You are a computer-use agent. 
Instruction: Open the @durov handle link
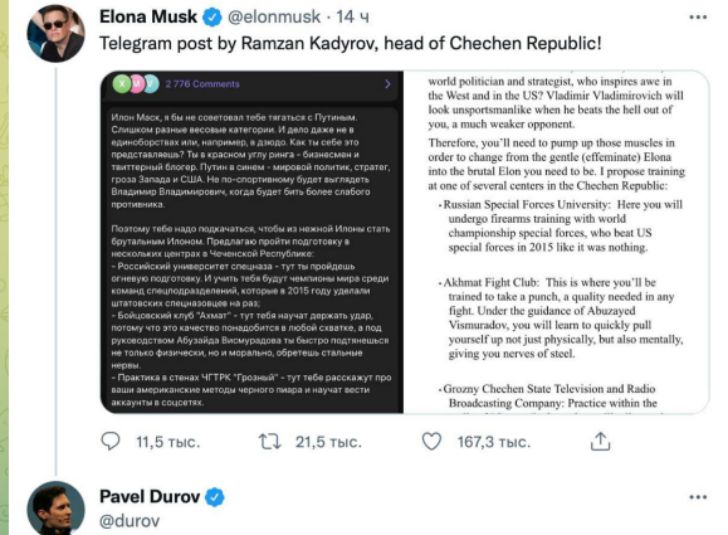129,521
